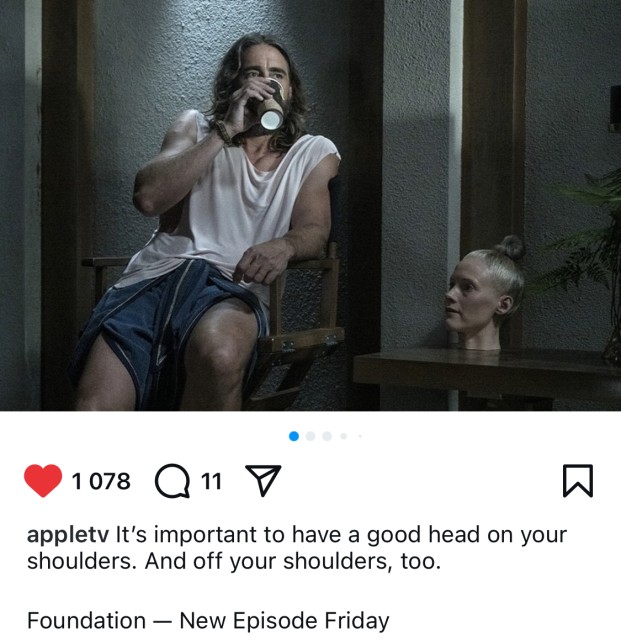The image size is (621, 640).
Task: View the 11 comments count
Action: point(211,481)
